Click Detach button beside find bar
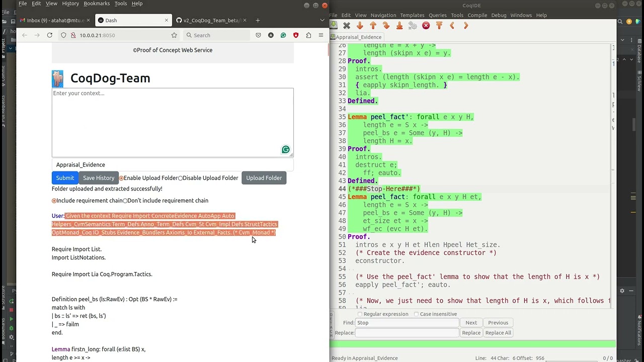This screenshot has height=362, width=644. 332,324
